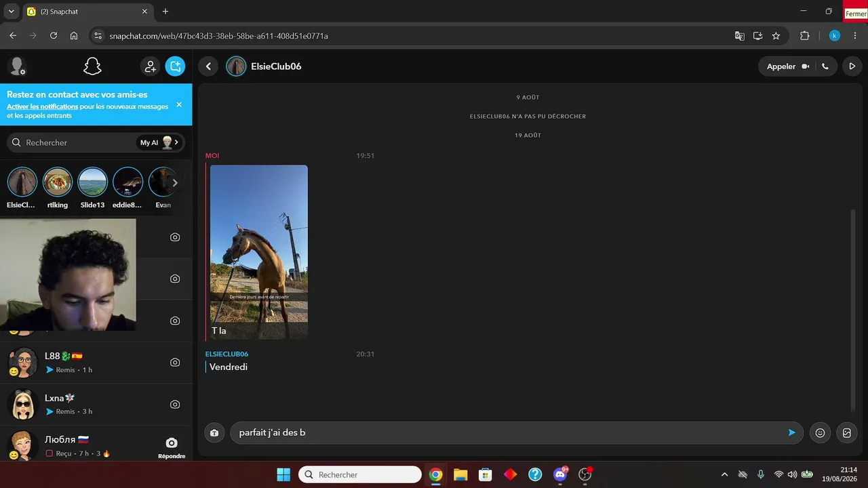The width and height of the screenshot is (868, 488).
Task: Click the taskbar Rechercher search box
Action: pyautogui.click(x=360, y=474)
